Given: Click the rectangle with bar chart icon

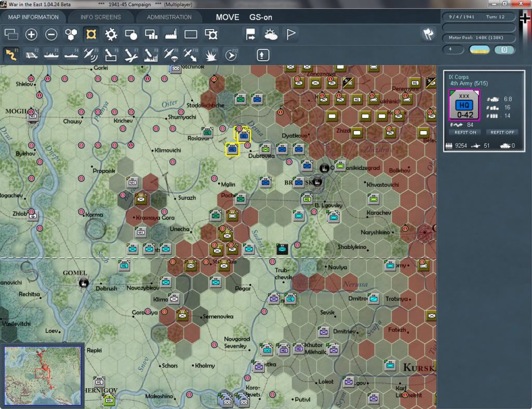Looking at the screenshot, I should tap(151, 34).
